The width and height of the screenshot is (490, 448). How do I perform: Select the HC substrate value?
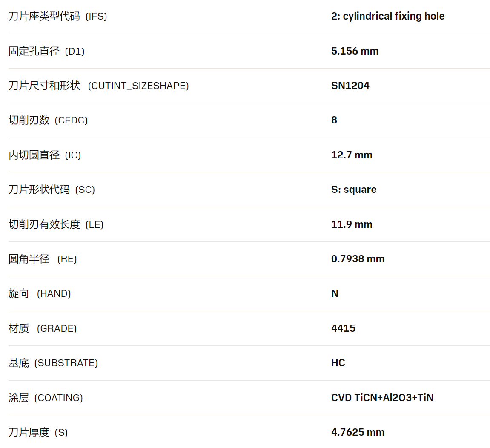[x=338, y=363]
